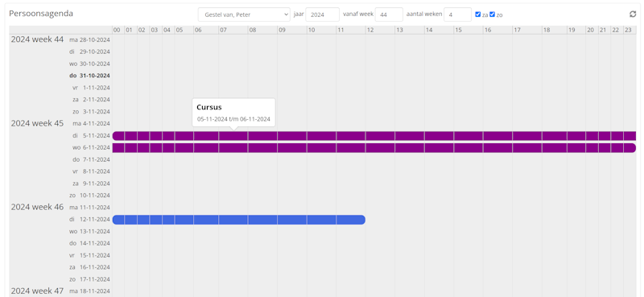The width and height of the screenshot is (644, 297).
Task: Click the 2024 week 44 heading
Action: coord(37,39)
